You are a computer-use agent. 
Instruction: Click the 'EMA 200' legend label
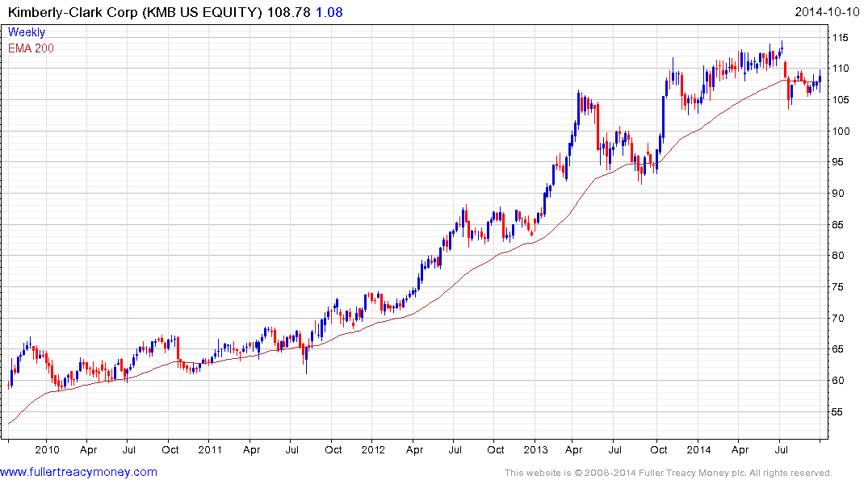pos(31,48)
